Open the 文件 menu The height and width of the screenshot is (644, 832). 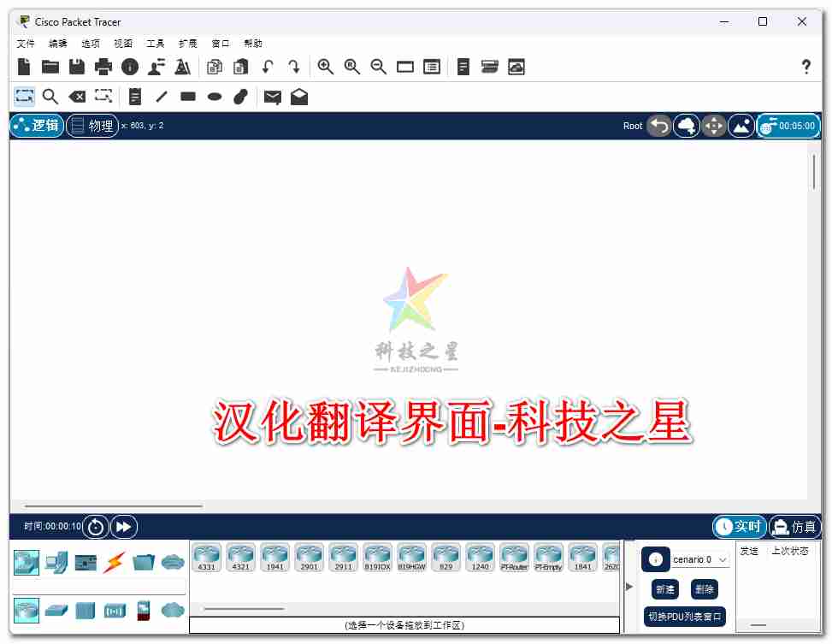click(25, 43)
